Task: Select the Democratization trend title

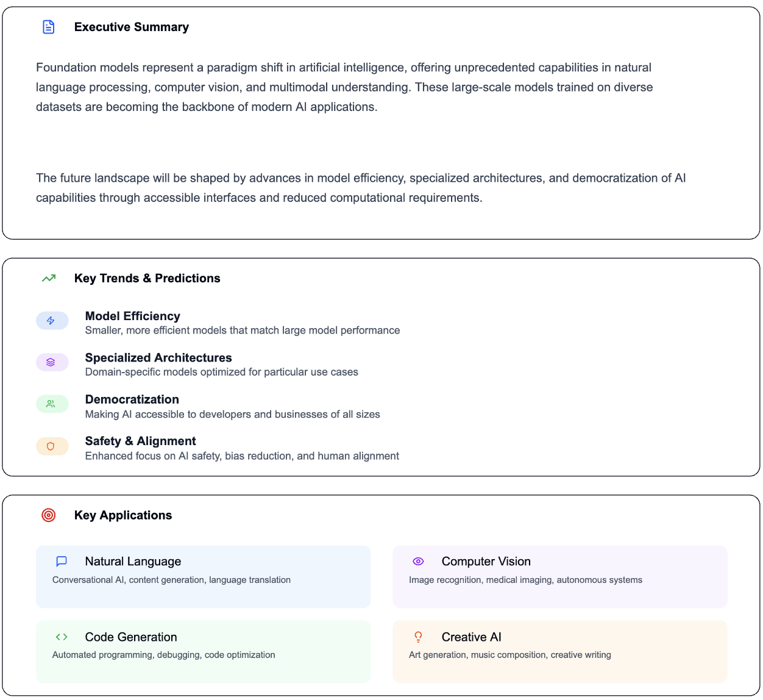Action: click(x=132, y=399)
